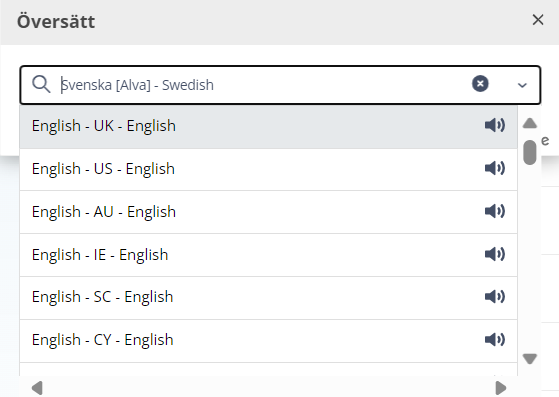Viewport: 559px width, 397px height.
Task: Play voice sample for English - UK
Action: click(x=495, y=125)
